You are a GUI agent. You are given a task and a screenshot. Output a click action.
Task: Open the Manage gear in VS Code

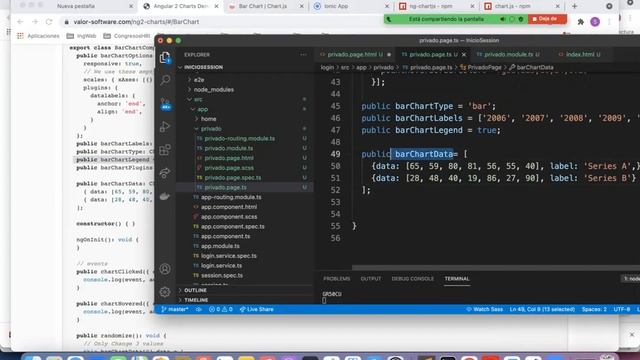coord(165,292)
